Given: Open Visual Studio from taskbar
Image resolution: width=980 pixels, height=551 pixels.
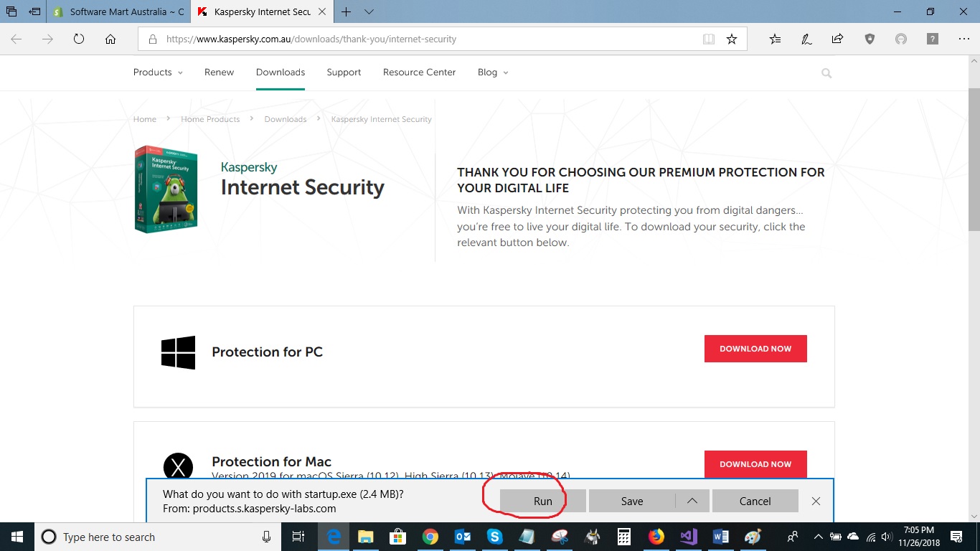Looking at the screenshot, I should [689, 537].
